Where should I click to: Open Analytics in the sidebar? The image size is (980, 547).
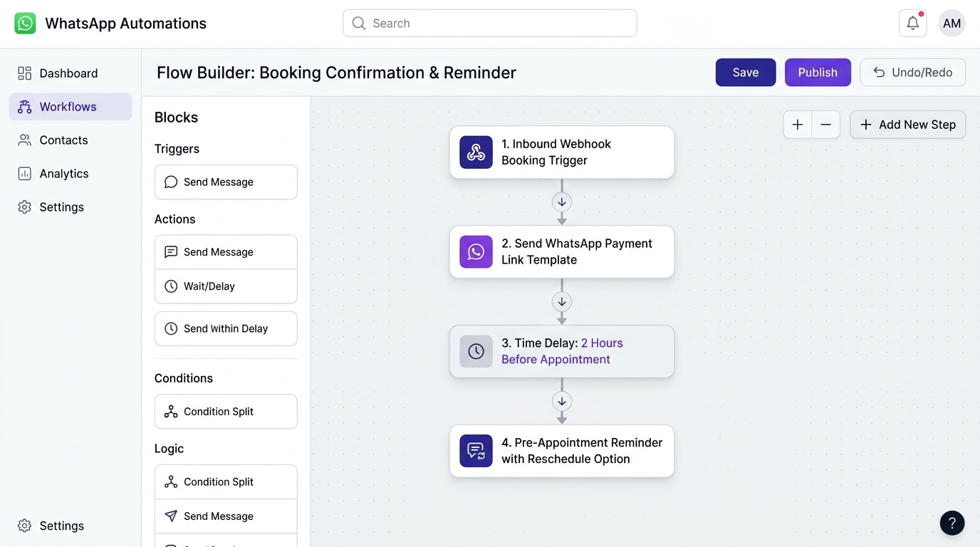click(71, 174)
